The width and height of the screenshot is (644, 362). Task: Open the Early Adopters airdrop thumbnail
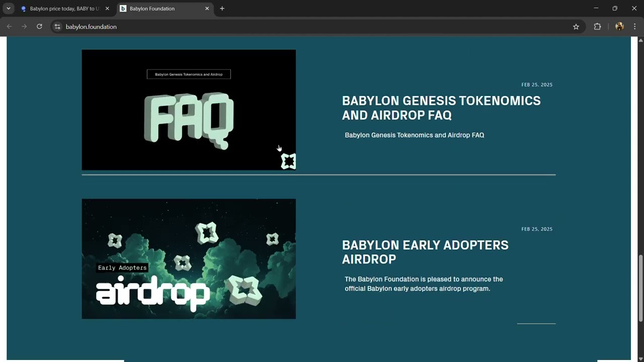189,259
